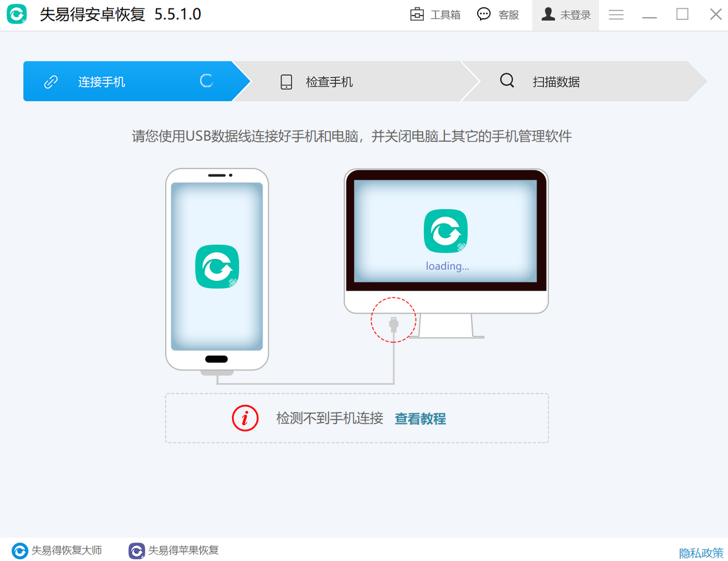The height and width of the screenshot is (561, 728).
Task: Click the loading logo on monitor screen
Action: click(x=446, y=231)
